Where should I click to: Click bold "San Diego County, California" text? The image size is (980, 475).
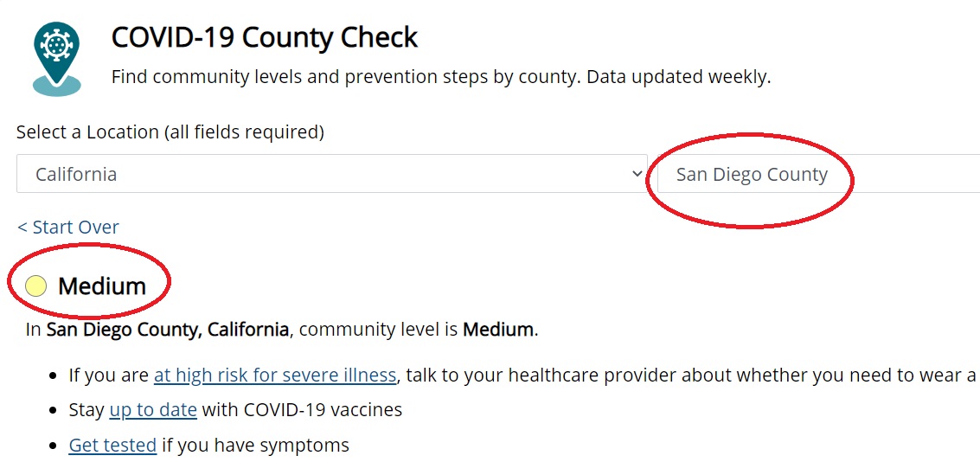[x=168, y=330]
